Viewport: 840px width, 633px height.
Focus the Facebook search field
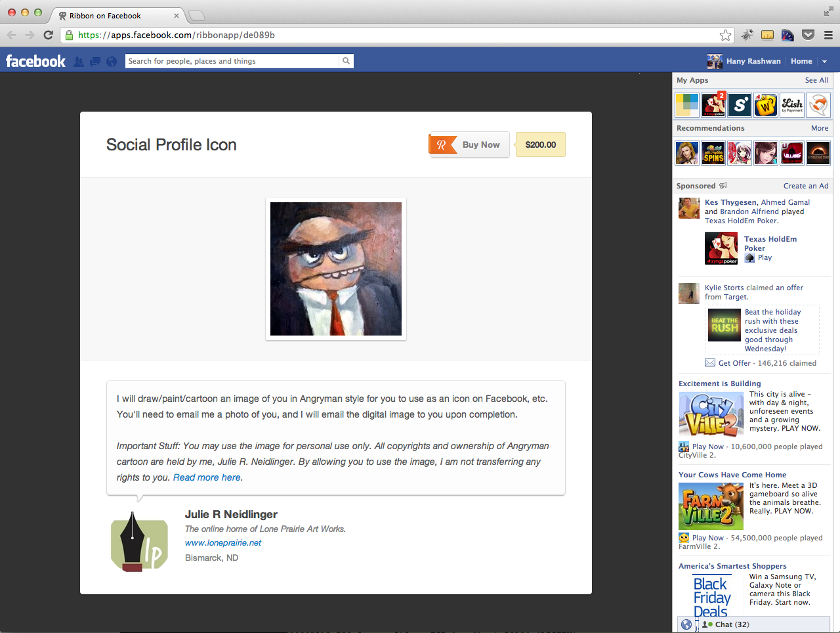pos(232,61)
